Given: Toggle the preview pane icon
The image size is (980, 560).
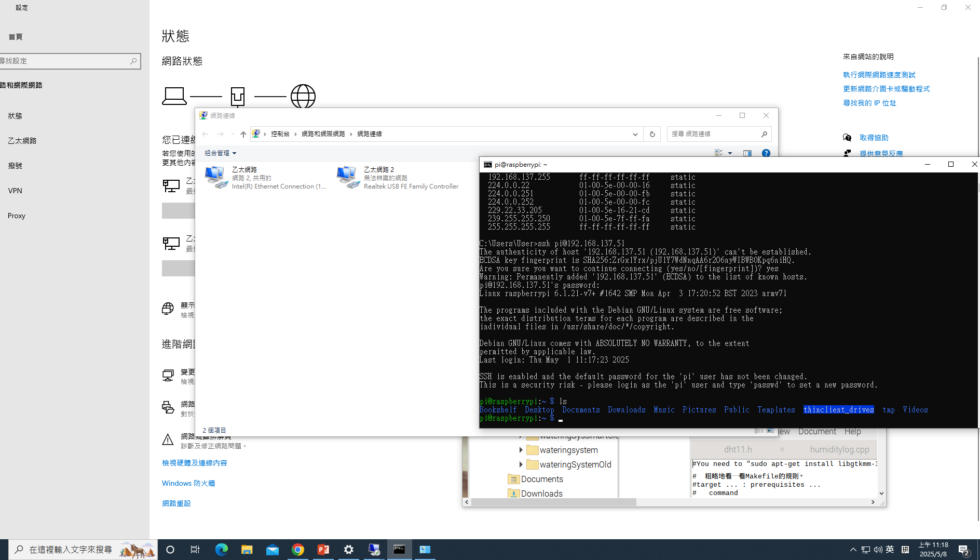Looking at the screenshot, I should click(x=747, y=153).
